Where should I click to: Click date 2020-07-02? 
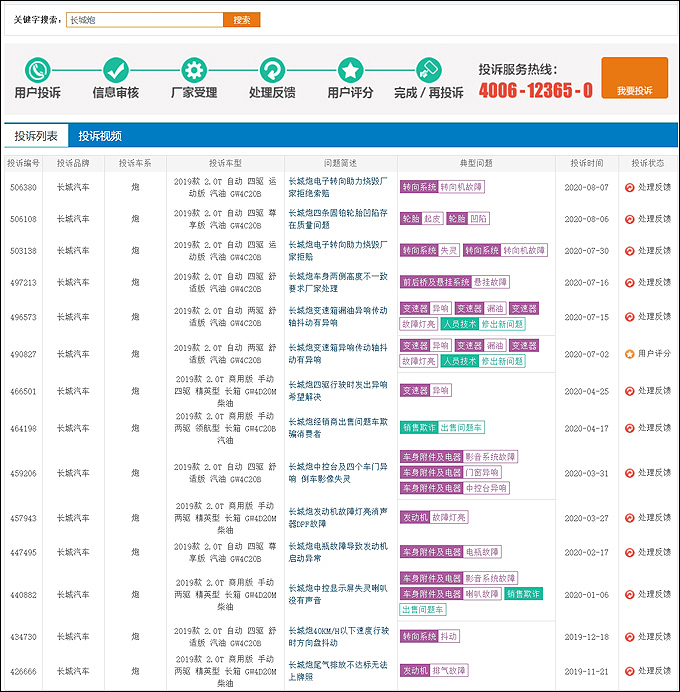(586, 354)
